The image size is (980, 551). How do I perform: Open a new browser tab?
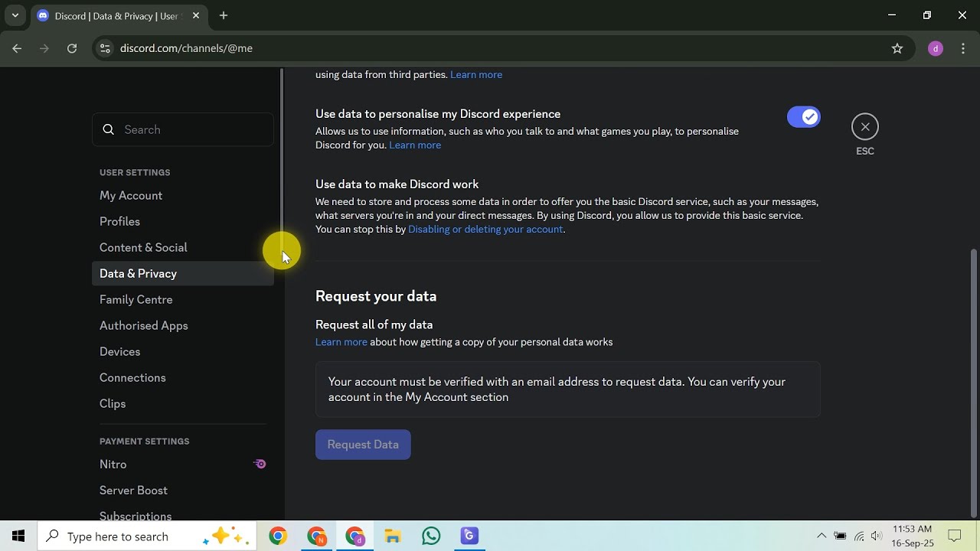pos(224,15)
